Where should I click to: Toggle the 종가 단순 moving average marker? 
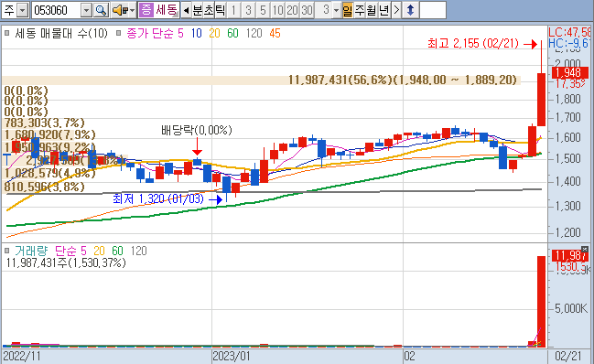pos(119,33)
